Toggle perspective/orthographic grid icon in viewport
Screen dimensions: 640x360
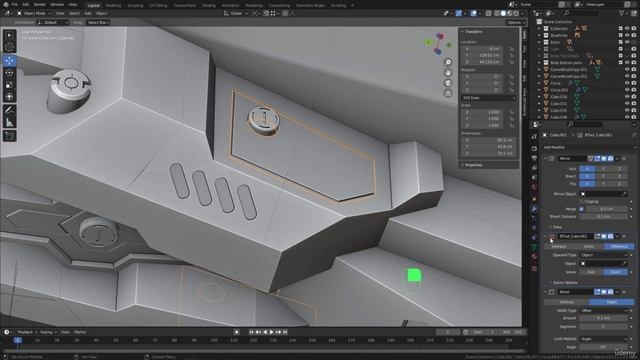click(448, 93)
